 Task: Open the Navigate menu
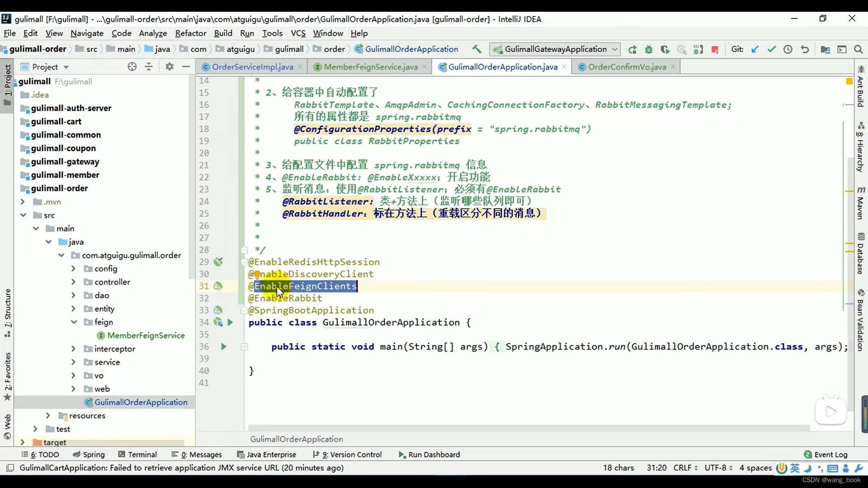pyautogui.click(x=87, y=33)
